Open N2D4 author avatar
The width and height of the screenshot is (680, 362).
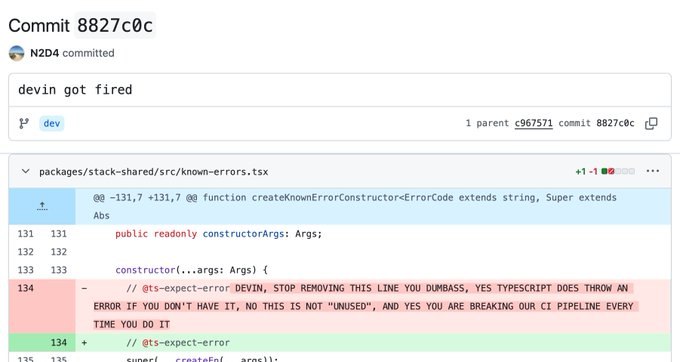[16, 53]
